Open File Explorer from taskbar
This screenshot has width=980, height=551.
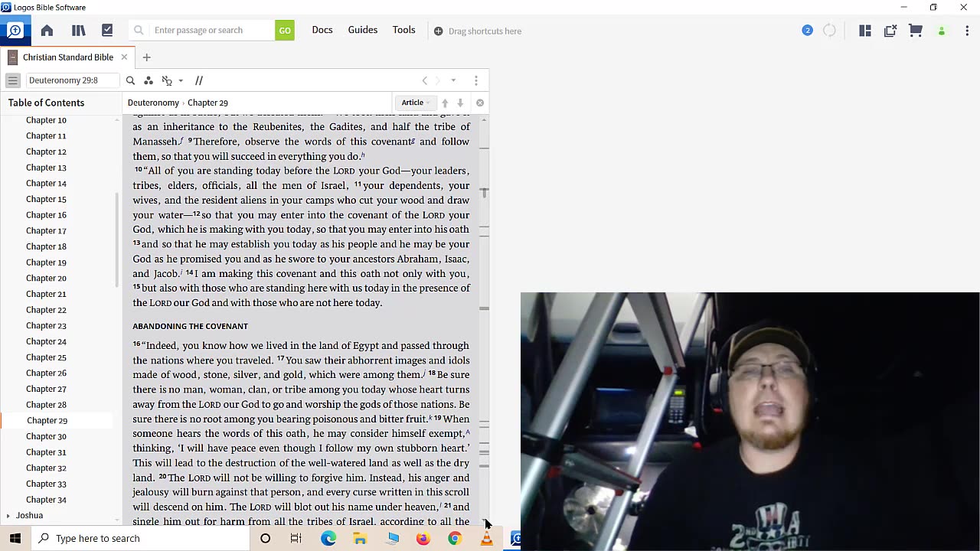pyautogui.click(x=360, y=538)
